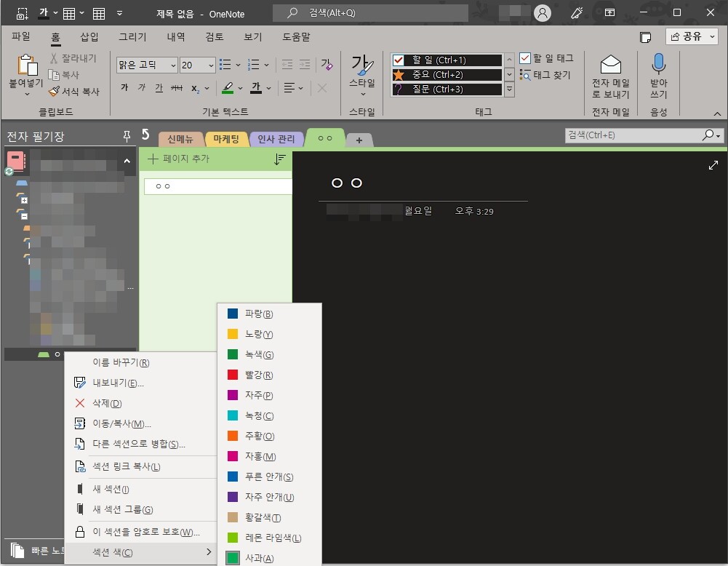Click the bulleted list icon
The image size is (728, 566).
click(x=225, y=65)
